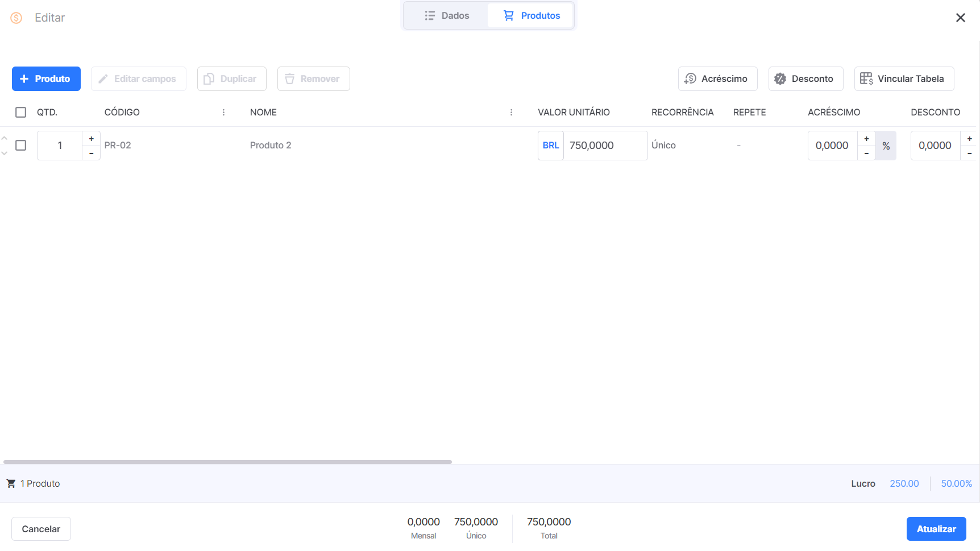Increase quantity with the plus stepper

coord(92,139)
